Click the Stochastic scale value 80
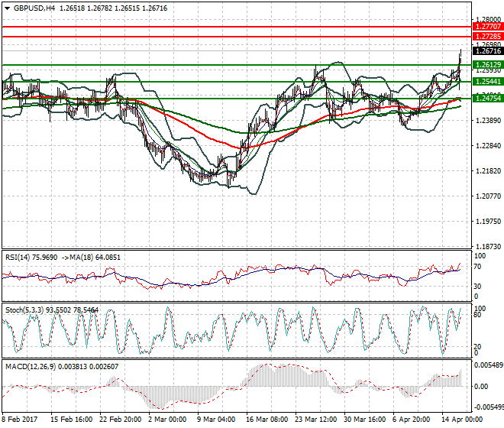The width and height of the screenshot is (504, 428). (x=477, y=315)
